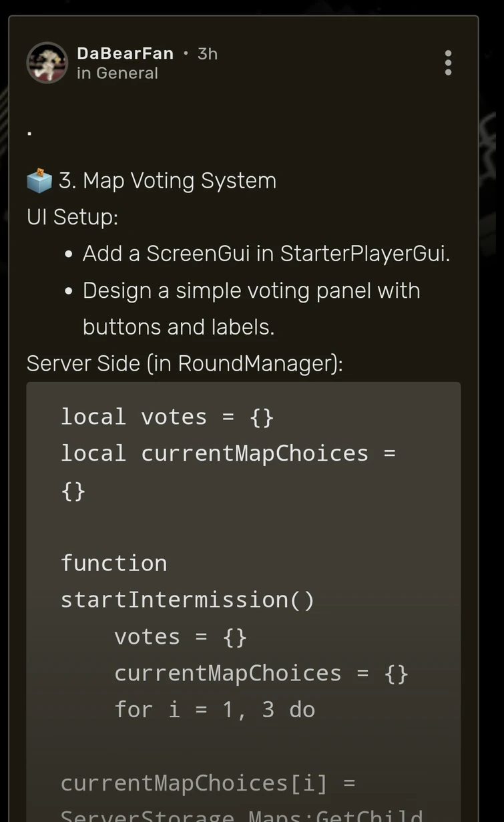
Task: Click the 3h post timestamp
Action: 208,53
